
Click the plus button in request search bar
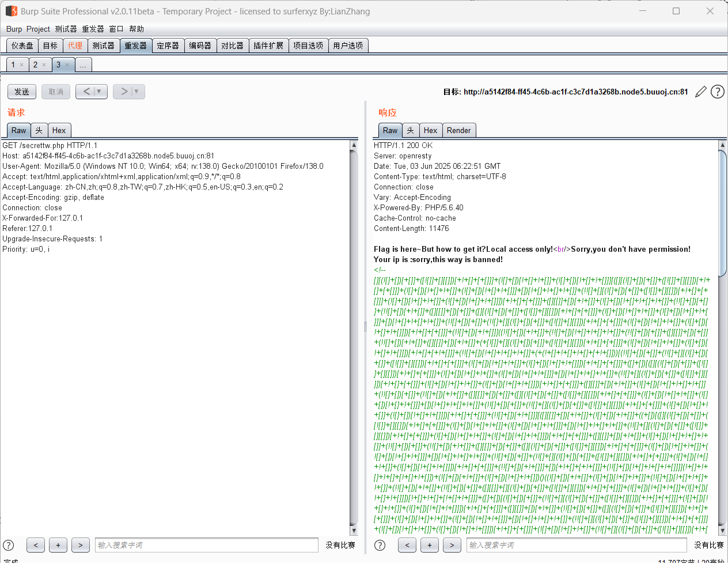[x=58, y=545]
